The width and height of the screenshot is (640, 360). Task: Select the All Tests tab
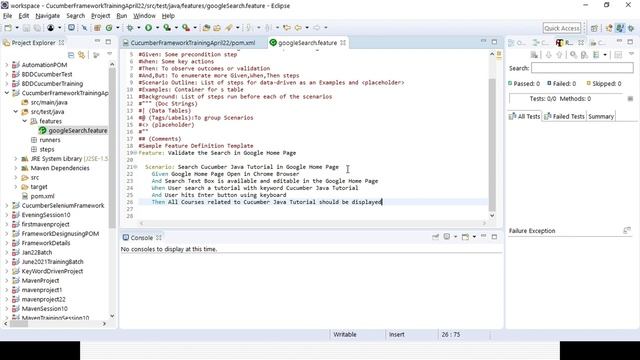(525, 116)
